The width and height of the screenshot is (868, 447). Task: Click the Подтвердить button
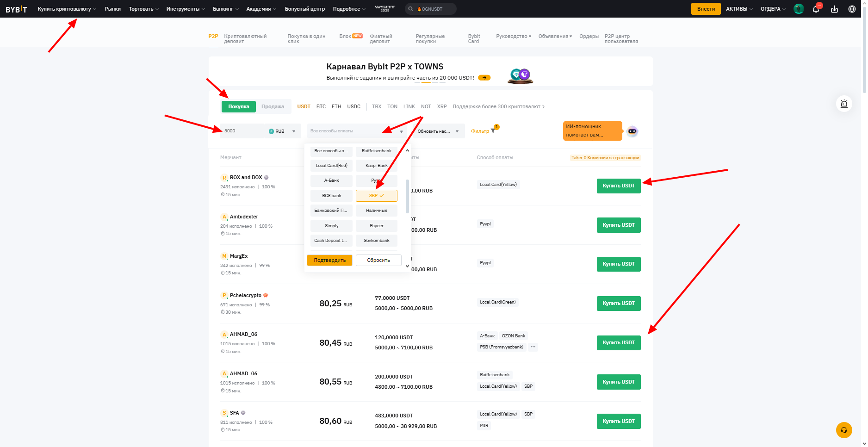tap(329, 261)
